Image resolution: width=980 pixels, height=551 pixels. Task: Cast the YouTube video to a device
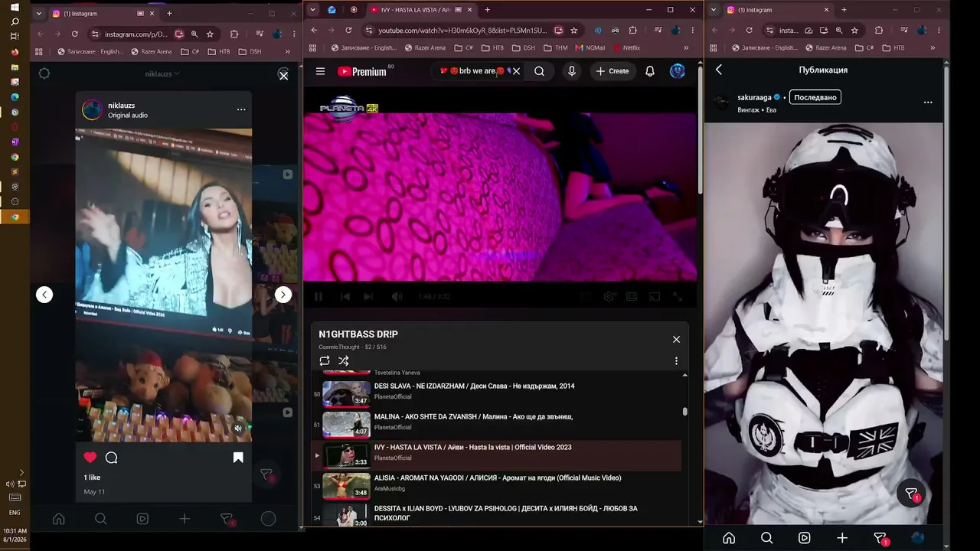655,297
